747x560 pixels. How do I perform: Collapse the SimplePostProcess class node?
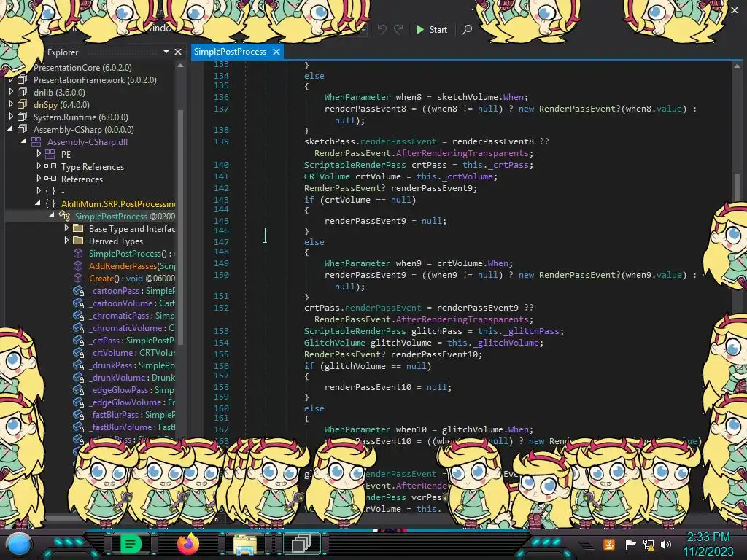click(x=52, y=216)
